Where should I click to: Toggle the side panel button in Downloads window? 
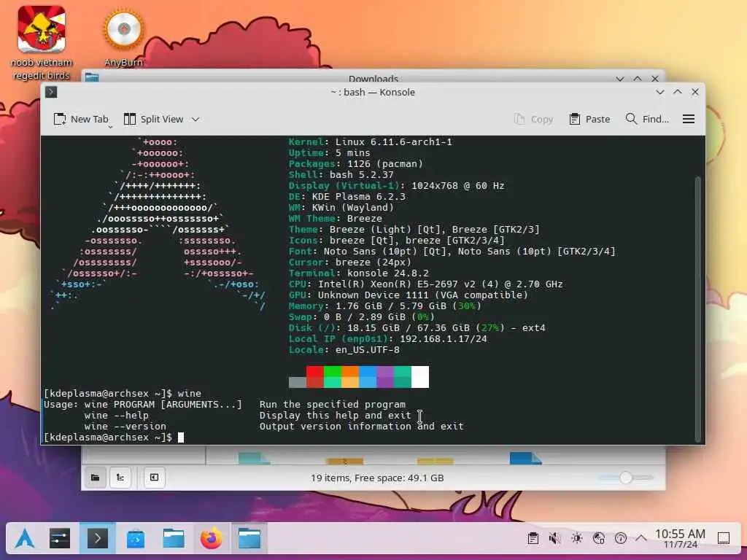155,478
